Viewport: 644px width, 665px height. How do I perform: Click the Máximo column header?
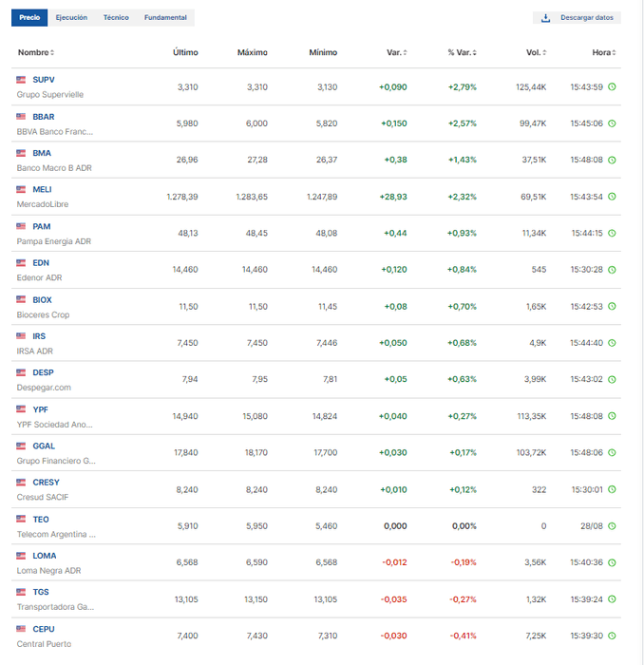[253, 52]
